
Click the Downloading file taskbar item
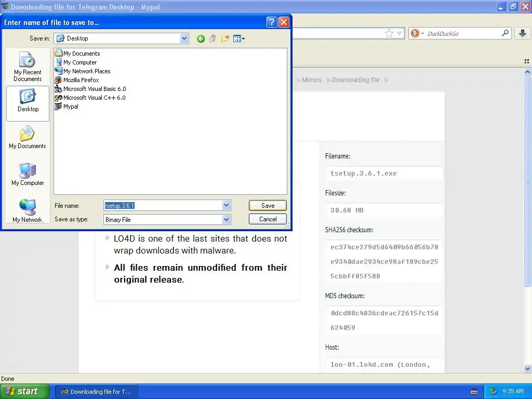(x=96, y=392)
